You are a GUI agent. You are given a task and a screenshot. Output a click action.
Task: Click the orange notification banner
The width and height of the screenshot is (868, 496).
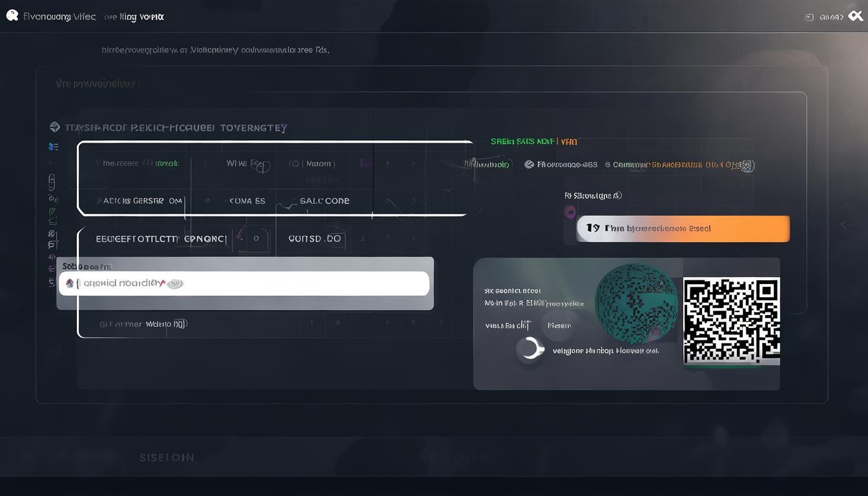pos(683,228)
